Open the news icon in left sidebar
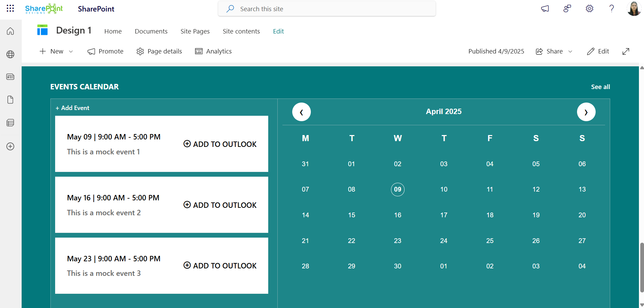Screen dimensions: 644x308 pos(10,77)
